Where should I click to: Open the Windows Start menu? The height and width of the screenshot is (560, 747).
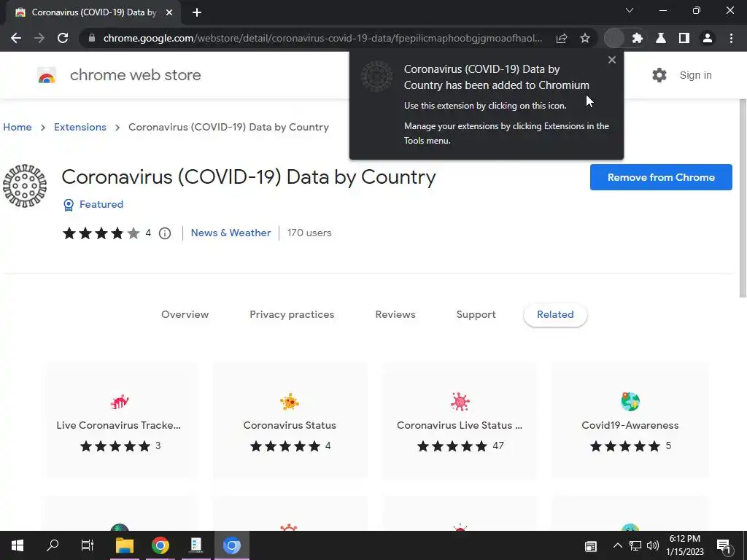[x=18, y=545]
